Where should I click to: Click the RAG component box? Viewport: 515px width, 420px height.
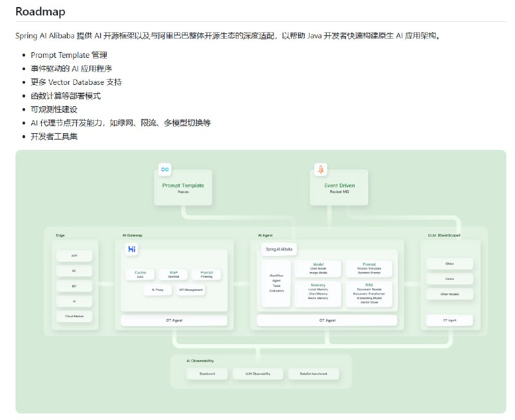[x=369, y=293]
